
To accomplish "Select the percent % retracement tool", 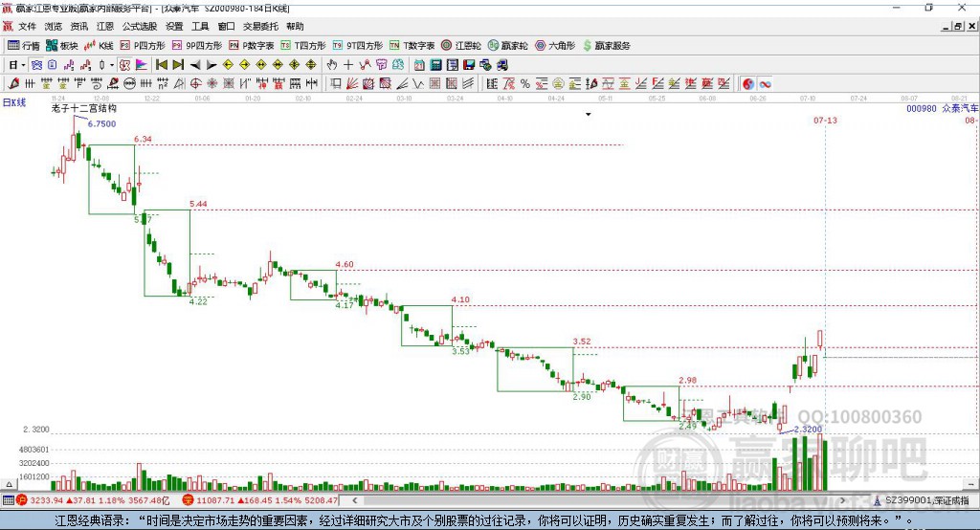I will (525, 84).
